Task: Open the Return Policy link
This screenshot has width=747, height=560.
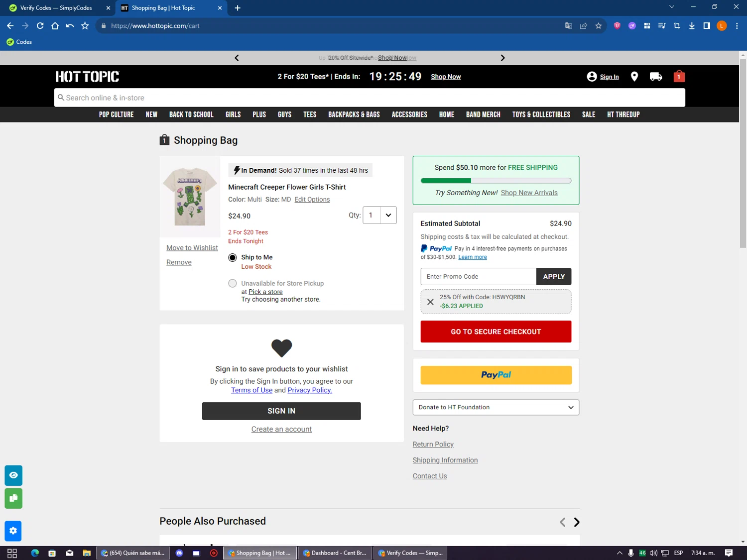Action: point(433,445)
